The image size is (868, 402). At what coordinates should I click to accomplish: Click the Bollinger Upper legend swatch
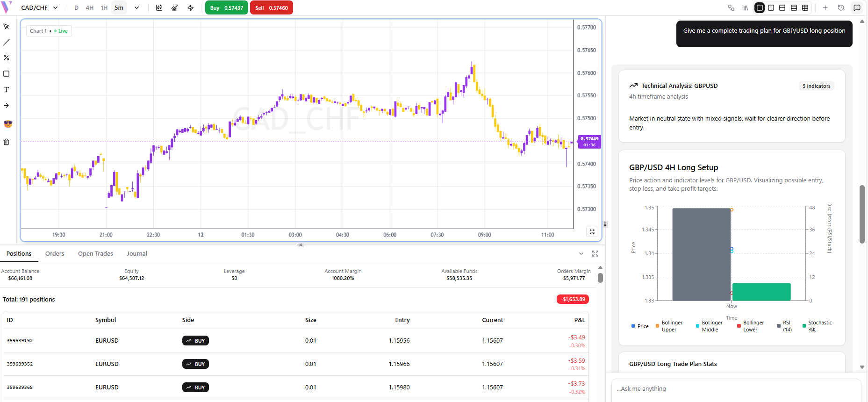click(658, 326)
